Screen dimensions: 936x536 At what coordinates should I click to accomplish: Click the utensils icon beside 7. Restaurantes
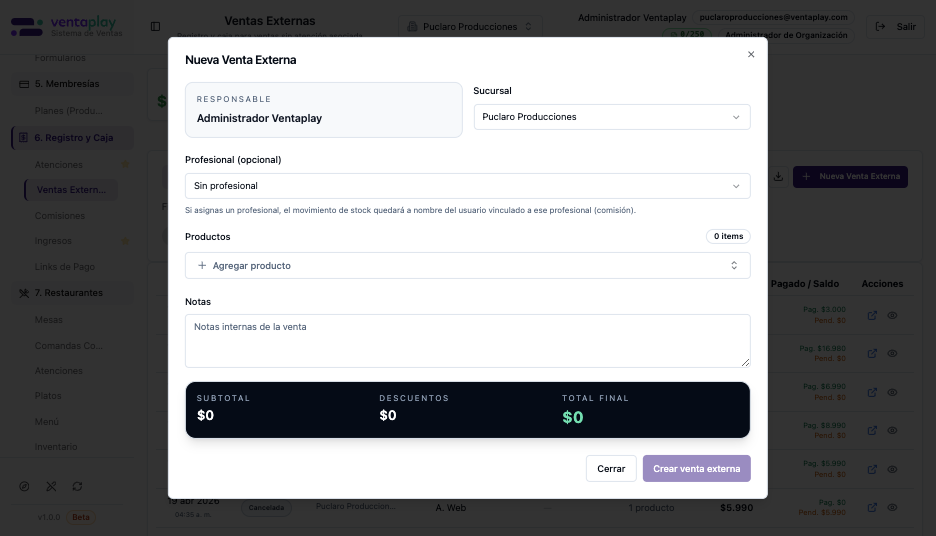point(24,293)
